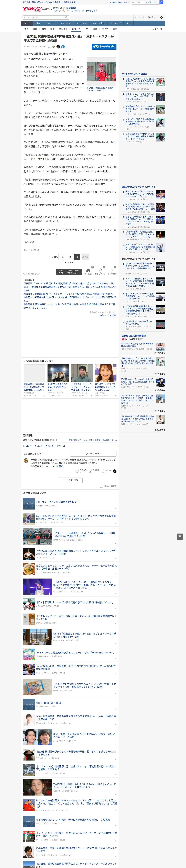Dismiss the 警察官装い article card
This screenshot has width=186, height=868.
(44, 396)
